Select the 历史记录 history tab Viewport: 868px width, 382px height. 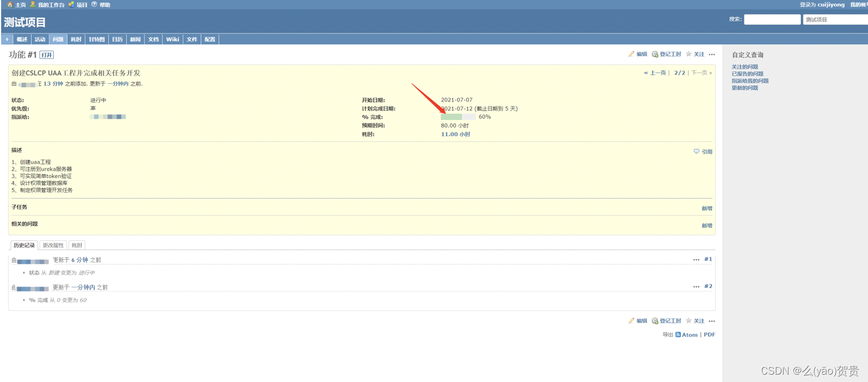point(24,245)
